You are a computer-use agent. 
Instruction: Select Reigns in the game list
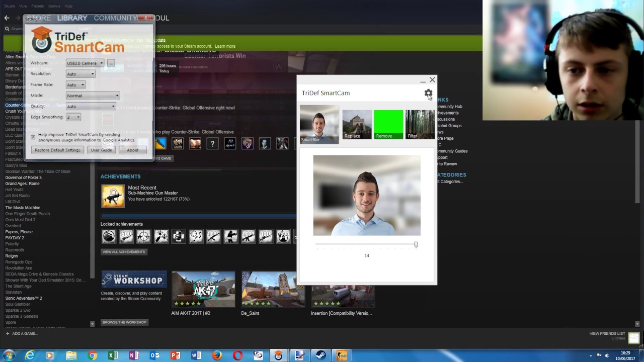coord(11,256)
